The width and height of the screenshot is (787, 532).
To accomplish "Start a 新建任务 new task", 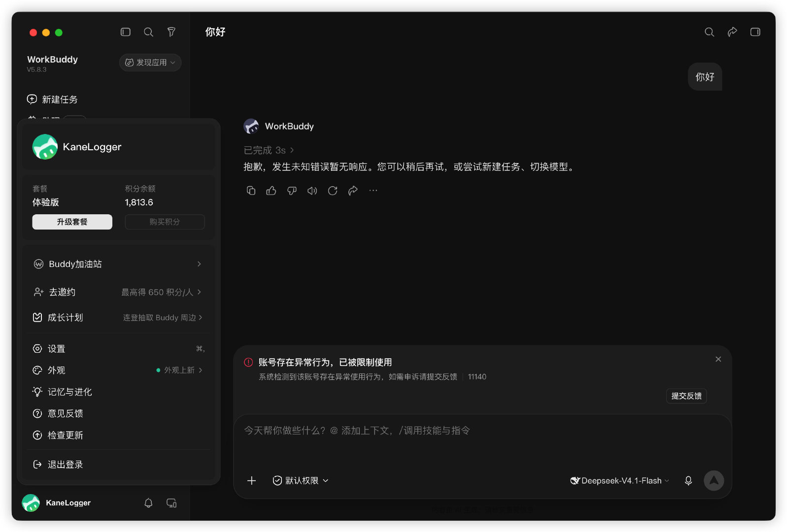I will [x=53, y=100].
